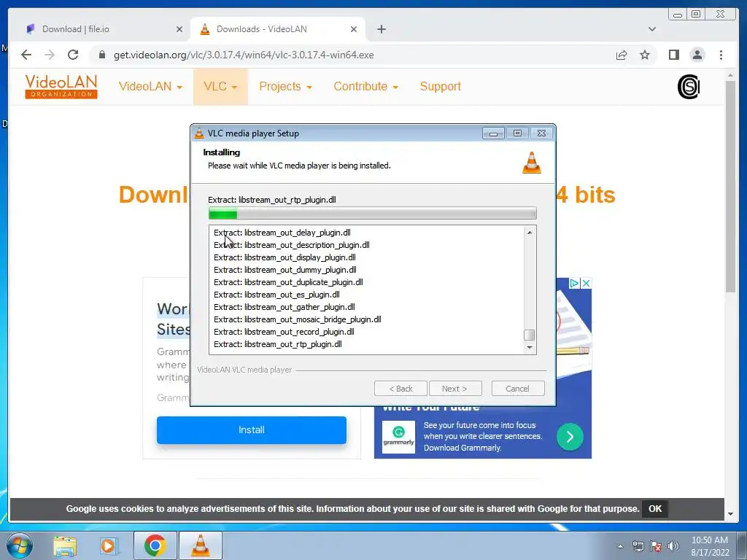Click the Grammarly logo in the ad
Viewport: 747px width, 560px height.
click(x=399, y=437)
